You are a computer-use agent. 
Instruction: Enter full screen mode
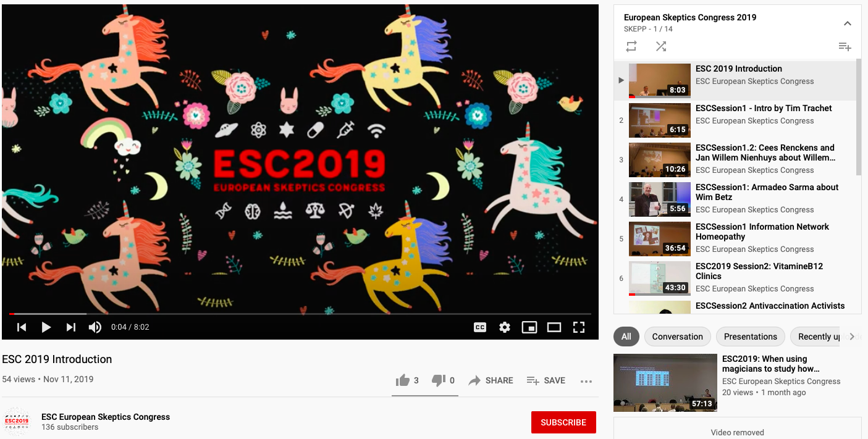[579, 327]
